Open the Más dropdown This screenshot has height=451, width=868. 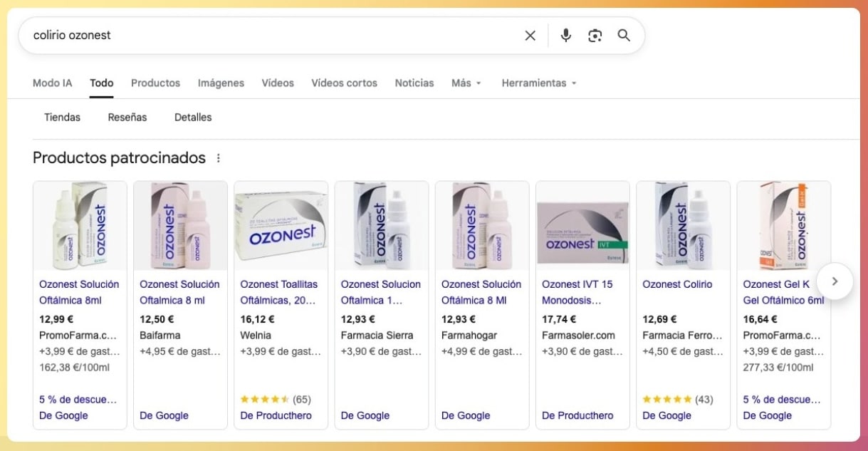click(466, 83)
